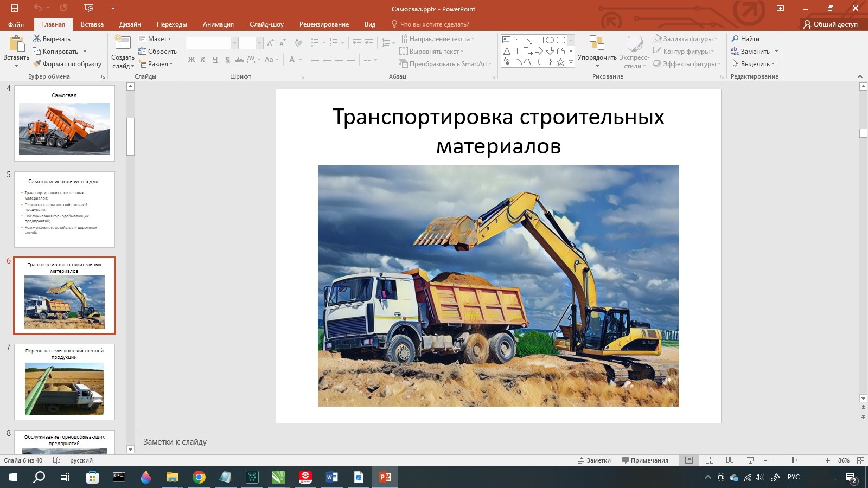
Task: Create a new slide with Создать слайд icon
Action: click(x=123, y=43)
